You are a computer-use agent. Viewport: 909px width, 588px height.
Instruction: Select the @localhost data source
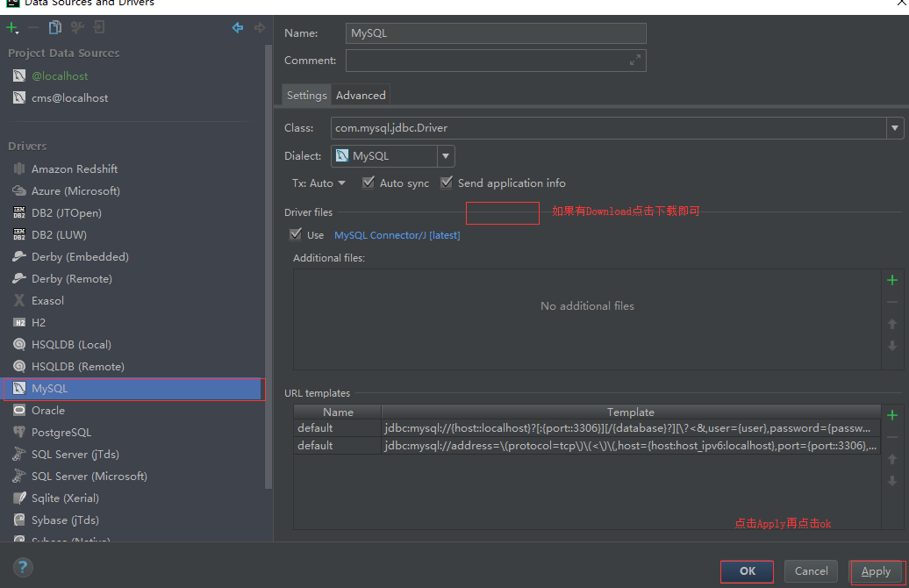tap(60, 76)
